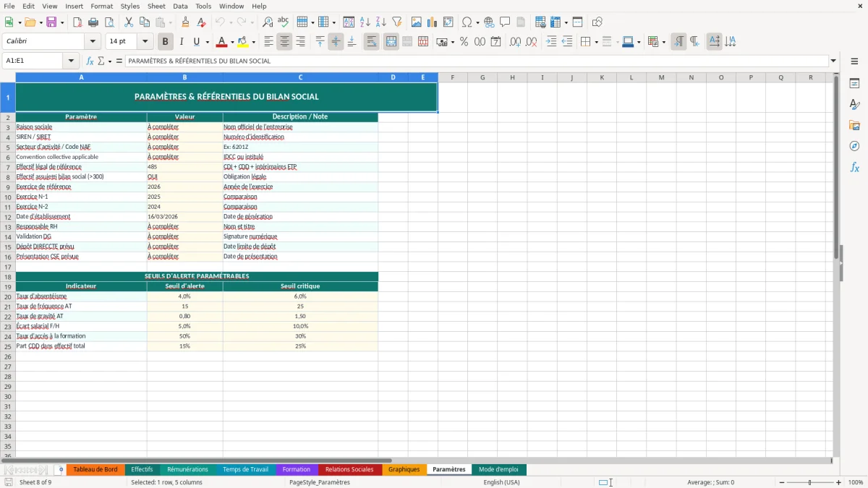Insert special character omega icon

click(x=467, y=22)
